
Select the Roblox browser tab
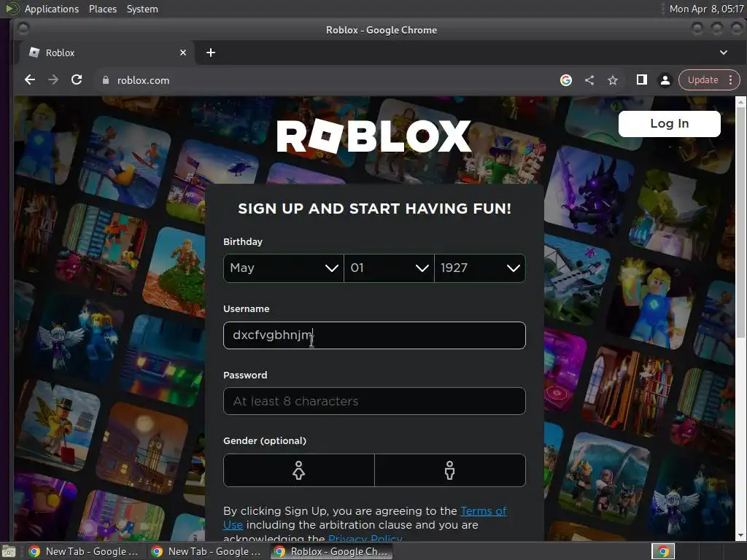[107, 52]
